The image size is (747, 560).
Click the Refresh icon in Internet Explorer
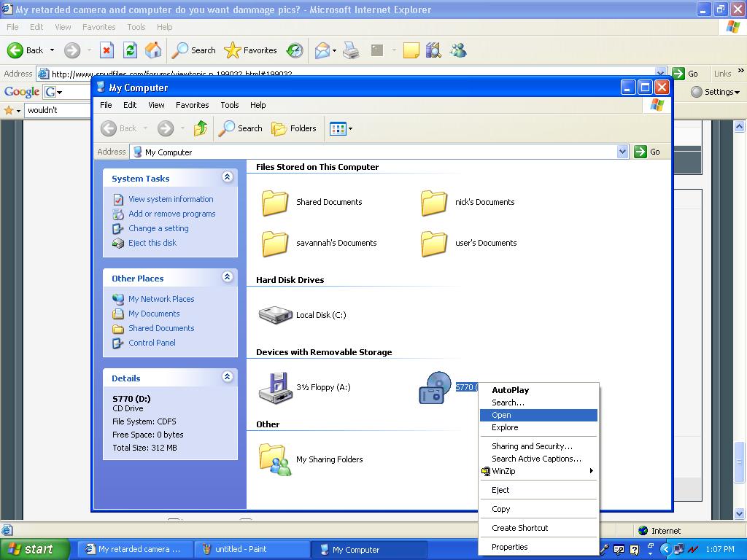[130, 50]
